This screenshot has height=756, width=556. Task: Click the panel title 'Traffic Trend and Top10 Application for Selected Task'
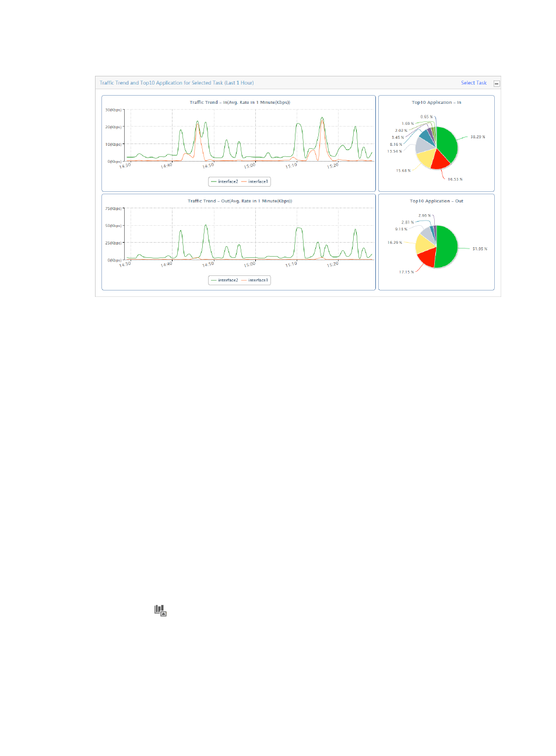click(177, 83)
